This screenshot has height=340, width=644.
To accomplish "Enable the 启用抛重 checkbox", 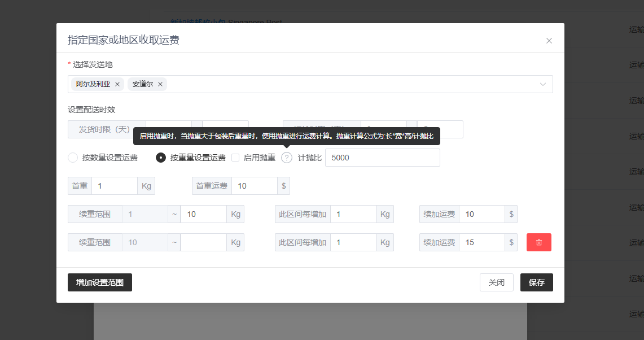I will point(235,158).
